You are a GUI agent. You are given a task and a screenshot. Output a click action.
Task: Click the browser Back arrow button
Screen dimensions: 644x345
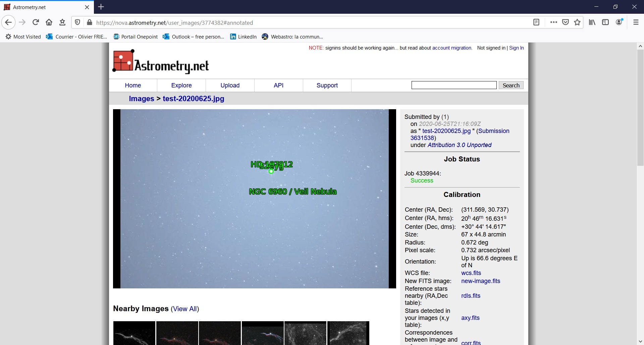[8, 22]
